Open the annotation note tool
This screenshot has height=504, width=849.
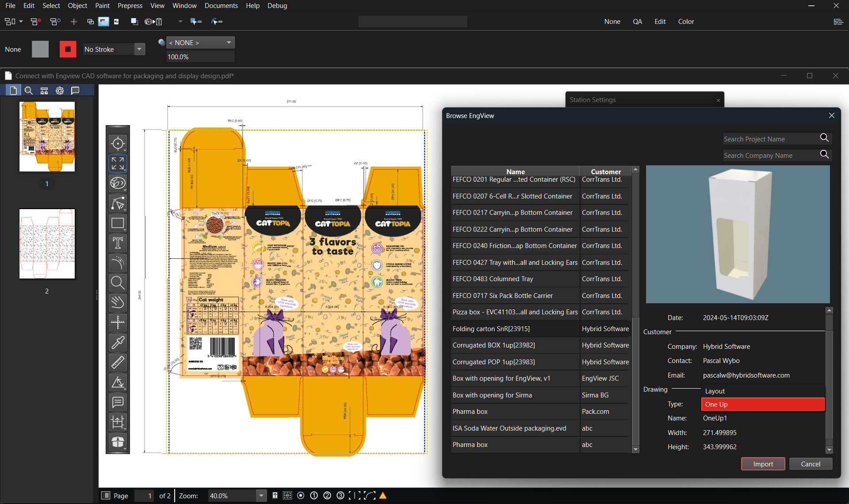point(118,402)
